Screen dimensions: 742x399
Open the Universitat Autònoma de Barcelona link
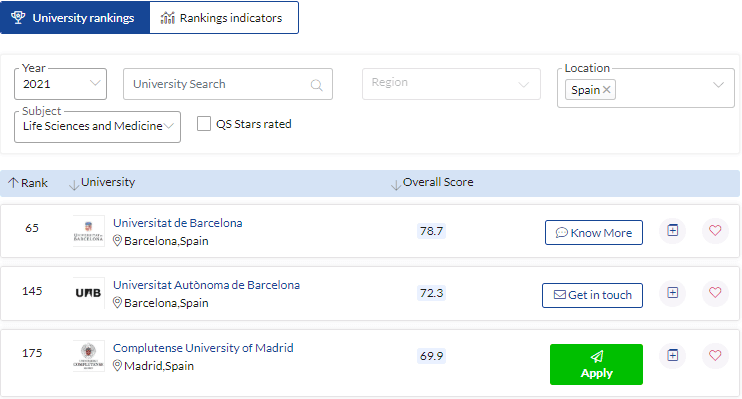pos(206,285)
